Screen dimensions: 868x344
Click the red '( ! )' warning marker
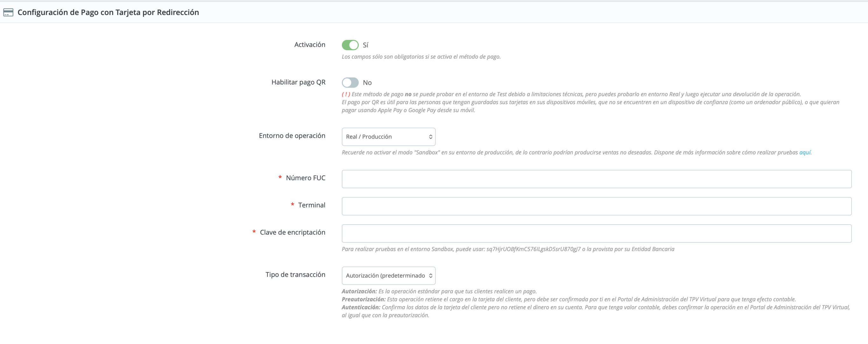coord(346,94)
